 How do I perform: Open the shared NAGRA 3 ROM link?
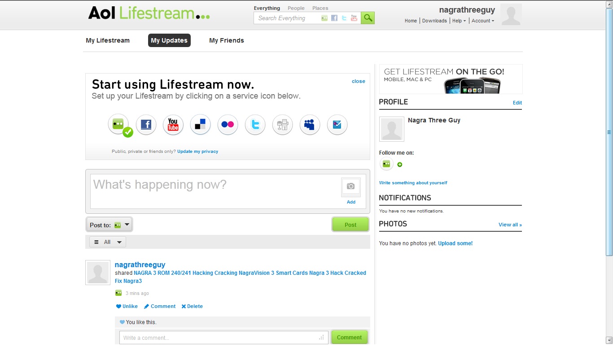[241, 277]
